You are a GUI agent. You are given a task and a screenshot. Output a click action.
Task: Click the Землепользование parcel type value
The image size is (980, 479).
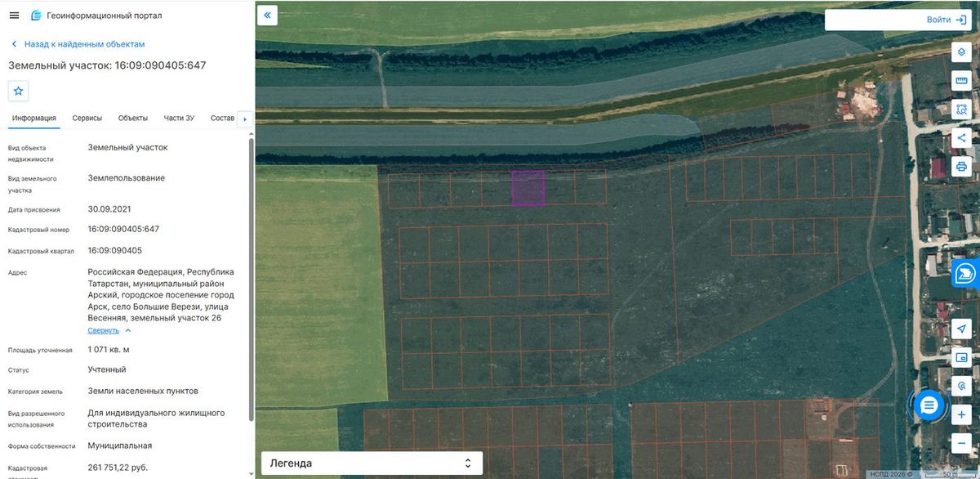[127, 178]
